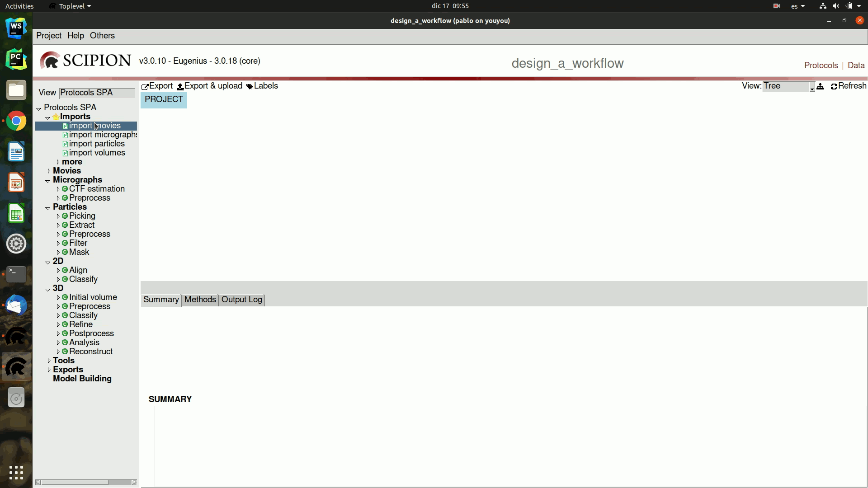Click the Protocols tab link top right

[x=821, y=65]
